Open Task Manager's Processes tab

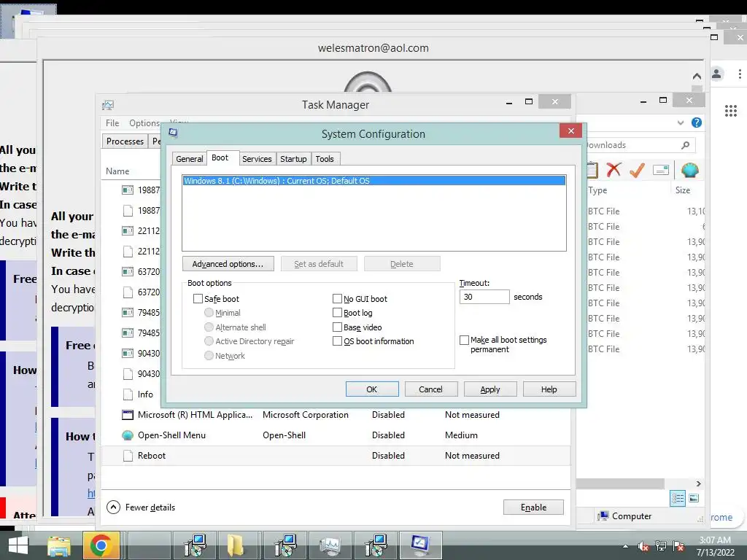coord(125,141)
